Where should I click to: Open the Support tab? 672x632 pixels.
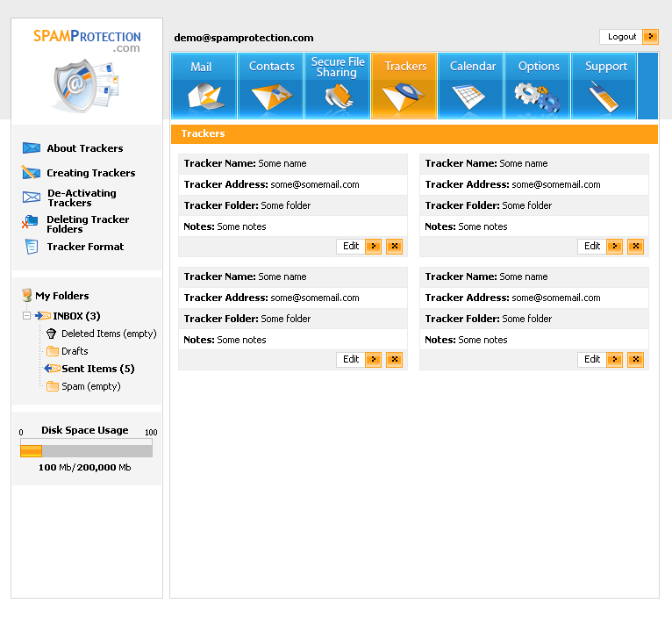[604, 86]
